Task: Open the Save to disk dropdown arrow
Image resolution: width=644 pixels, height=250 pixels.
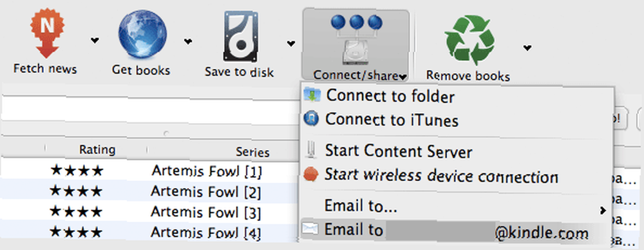Action: (291, 43)
